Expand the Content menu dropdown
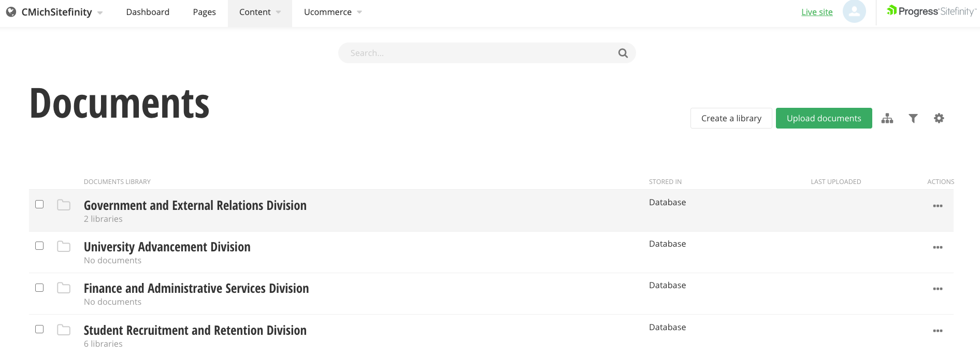This screenshot has height=354, width=980. point(260,12)
